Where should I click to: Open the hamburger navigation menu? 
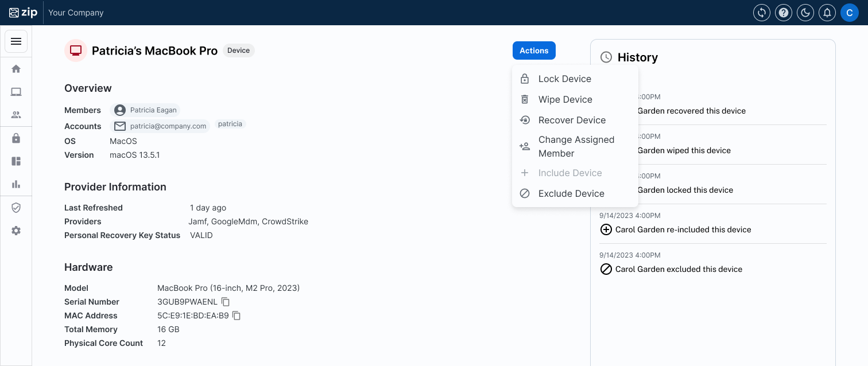(16, 41)
